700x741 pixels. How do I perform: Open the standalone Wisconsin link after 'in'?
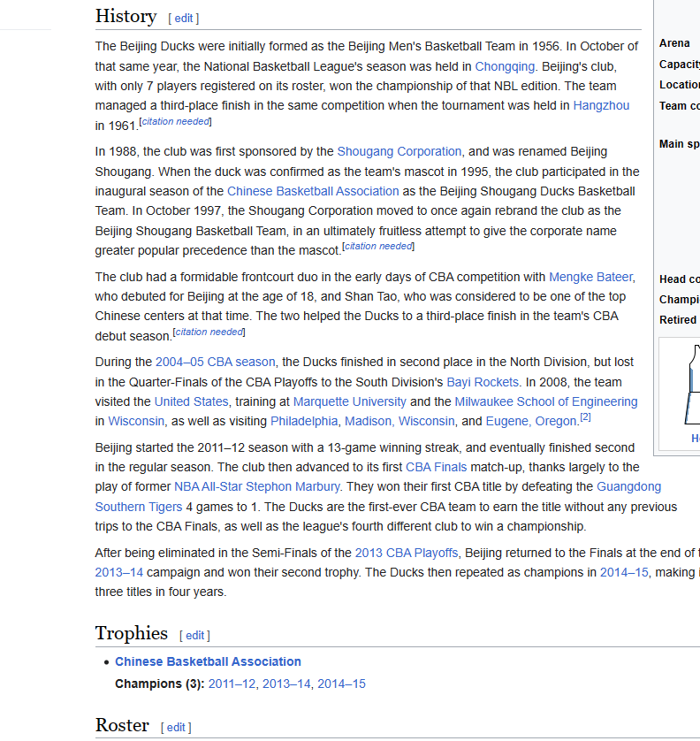(136, 421)
